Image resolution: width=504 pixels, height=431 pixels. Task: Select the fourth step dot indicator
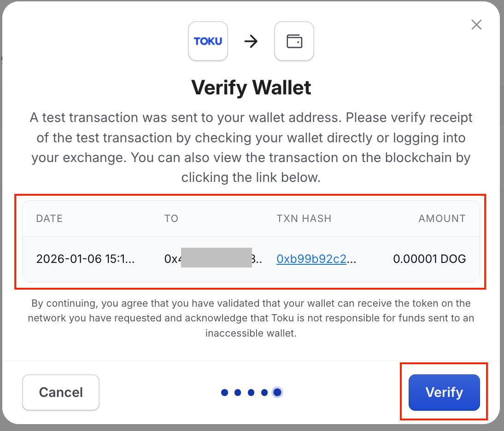[264, 392]
